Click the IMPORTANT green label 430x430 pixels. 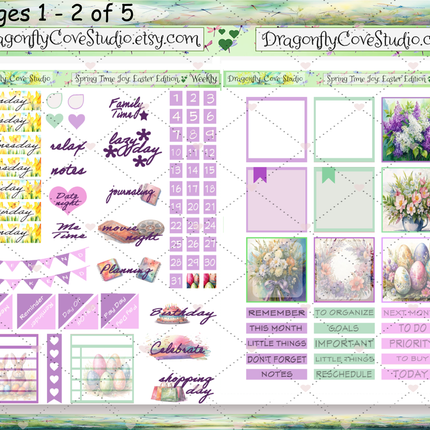pos(344,344)
